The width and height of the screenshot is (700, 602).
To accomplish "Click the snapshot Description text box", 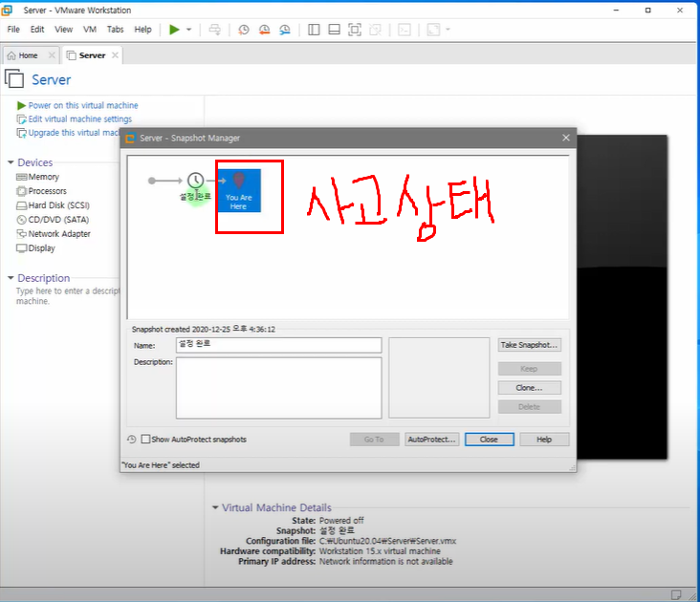I will click(279, 388).
